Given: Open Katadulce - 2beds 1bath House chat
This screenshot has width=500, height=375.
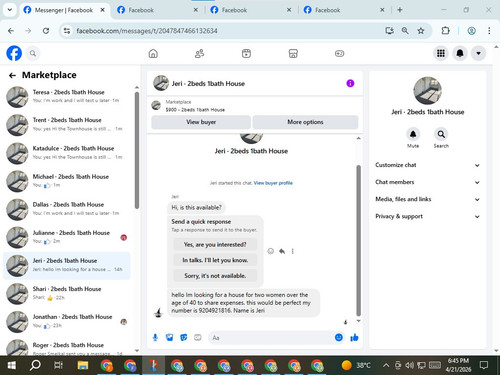Looking at the screenshot, I should coord(67,153).
